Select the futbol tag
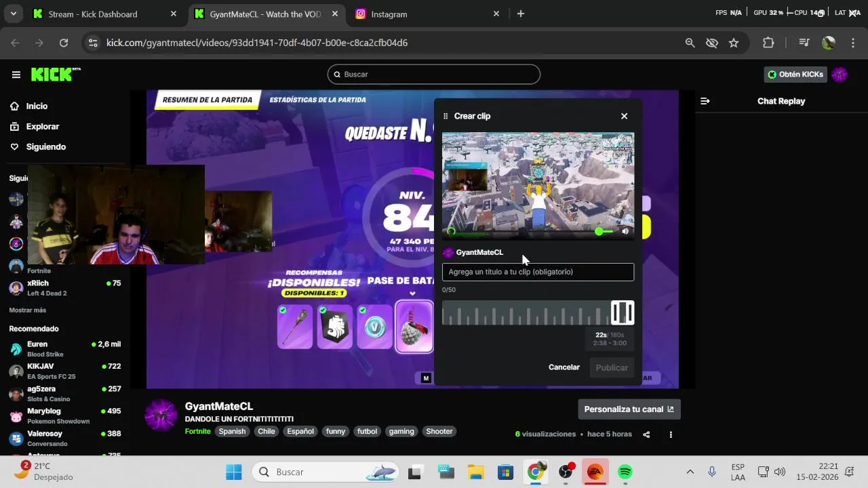The image size is (868, 488). 367,432
